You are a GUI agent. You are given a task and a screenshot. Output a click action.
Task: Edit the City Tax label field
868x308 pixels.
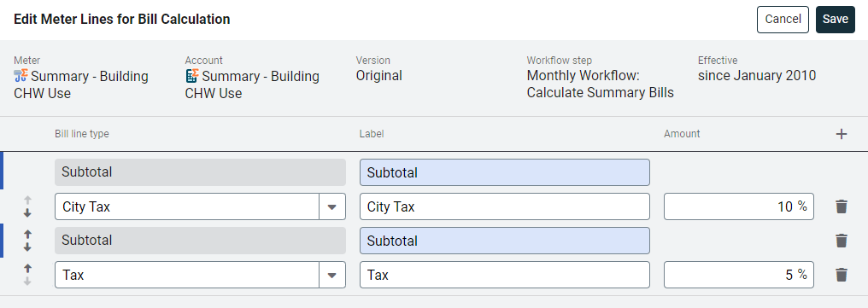[504, 206]
